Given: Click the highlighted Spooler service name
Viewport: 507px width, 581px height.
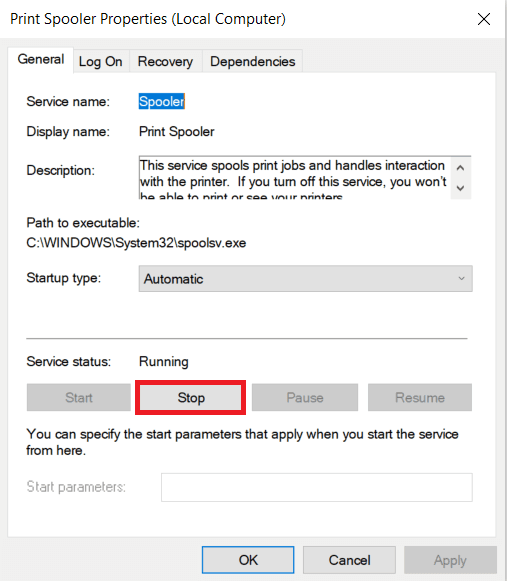Looking at the screenshot, I should pos(162,102).
